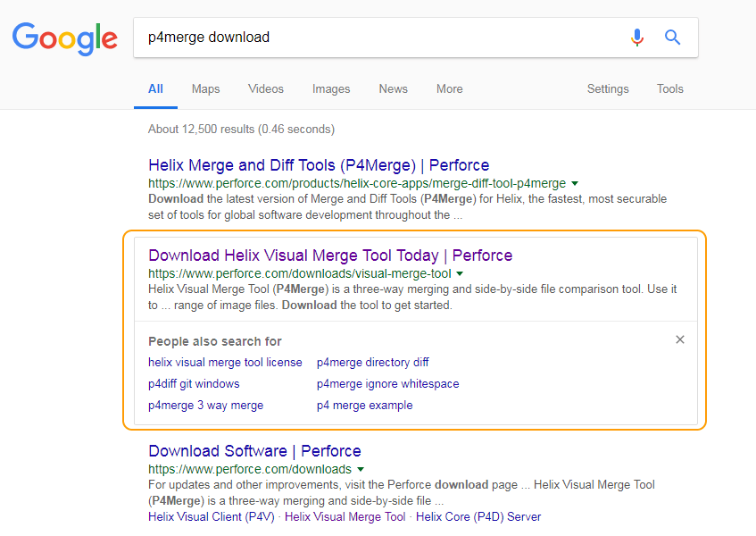Viewport: 756px width, 536px height.
Task: Click the About 12,500 results text
Action: [x=241, y=130]
